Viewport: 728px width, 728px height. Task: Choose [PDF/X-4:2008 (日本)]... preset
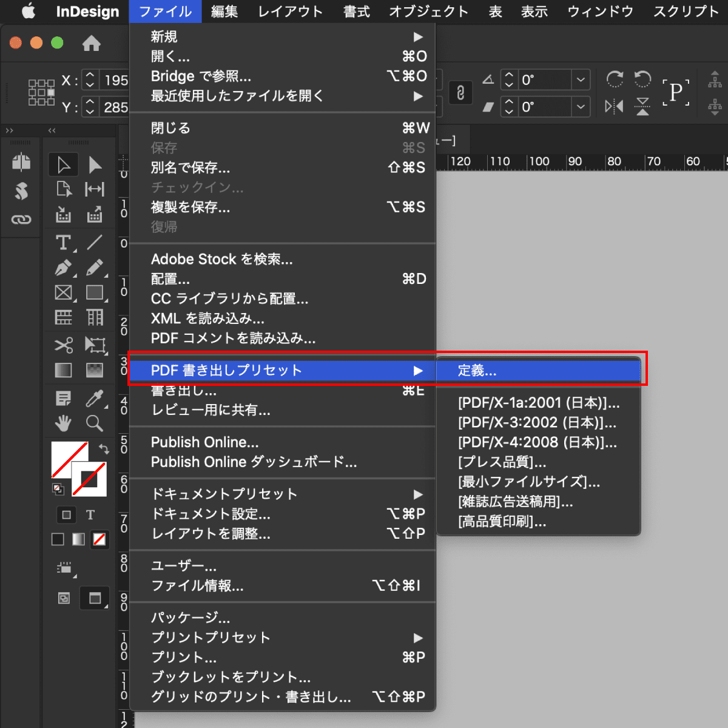pyautogui.click(x=539, y=442)
